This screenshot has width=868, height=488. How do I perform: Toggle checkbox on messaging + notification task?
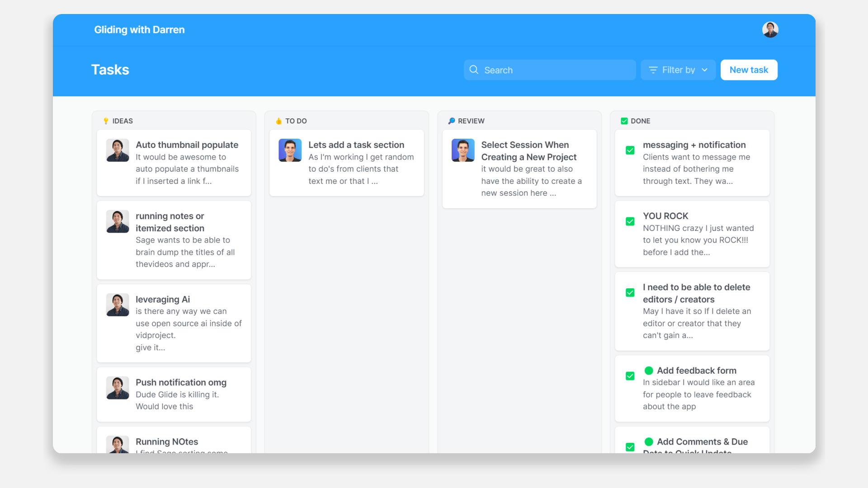tap(630, 150)
